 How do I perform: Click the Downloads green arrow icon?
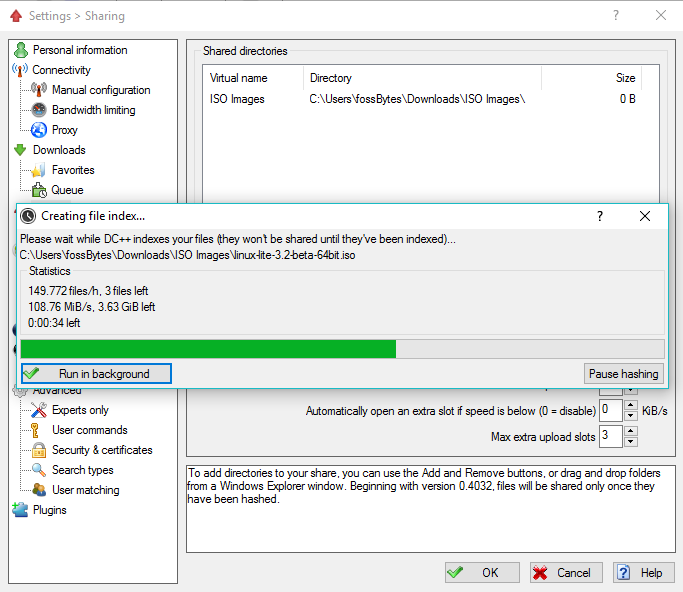point(20,150)
